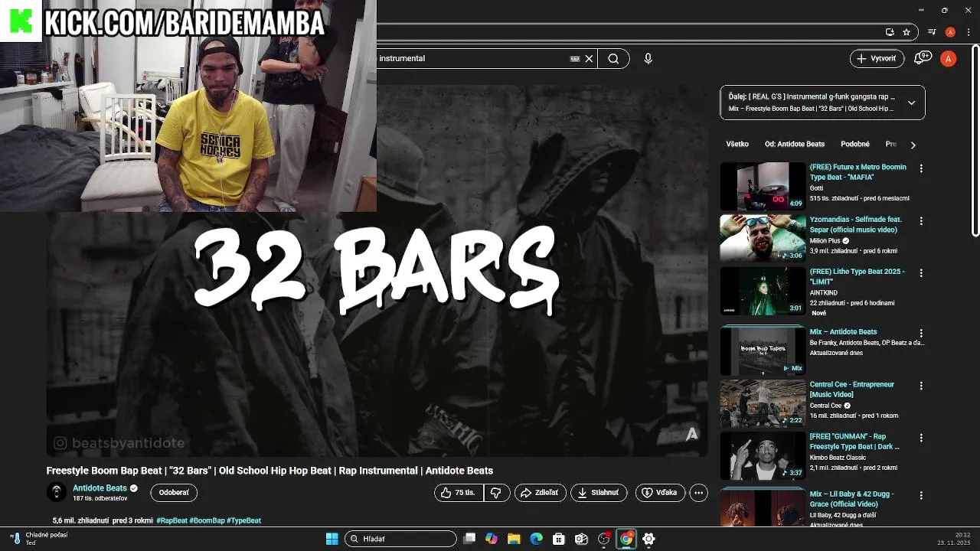Open Microsoft Store from the taskbar
This screenshot has width=980, height=551.
coord(559,539)
